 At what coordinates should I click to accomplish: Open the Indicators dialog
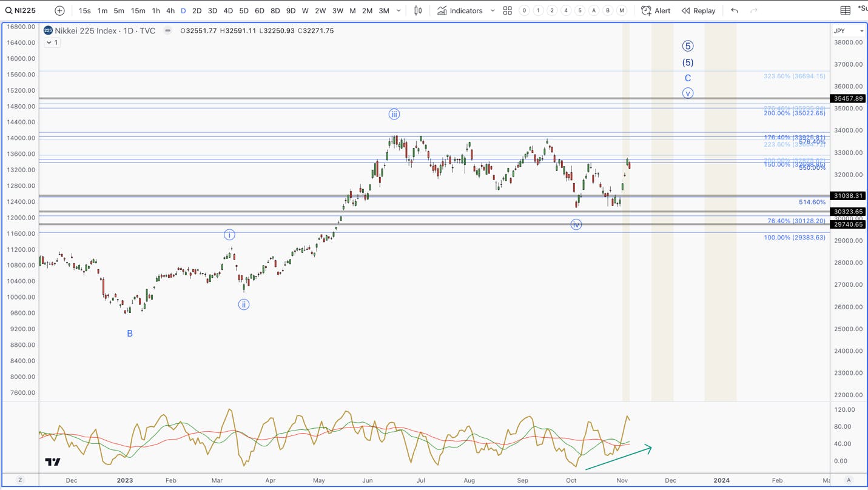pos(460,10)
